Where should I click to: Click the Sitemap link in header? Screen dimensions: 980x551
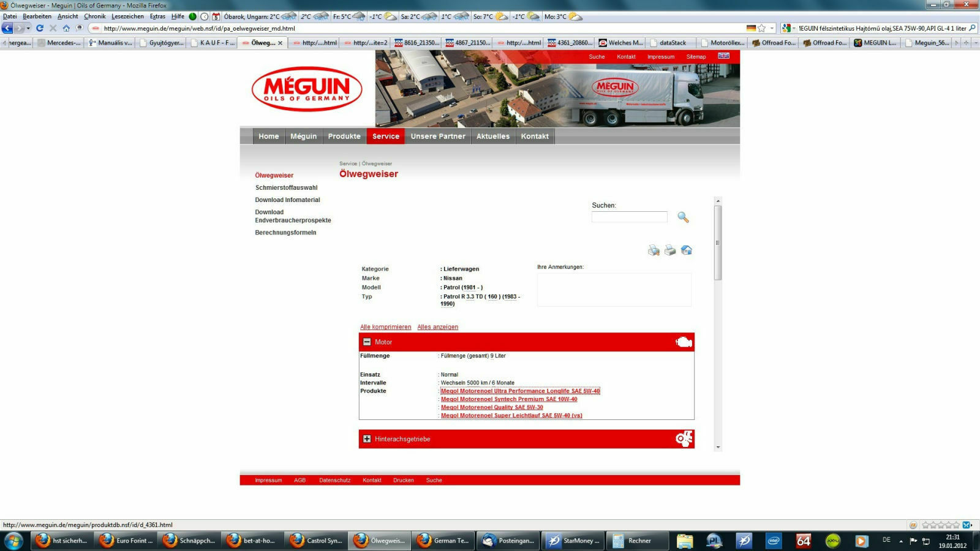pos(696,57)
